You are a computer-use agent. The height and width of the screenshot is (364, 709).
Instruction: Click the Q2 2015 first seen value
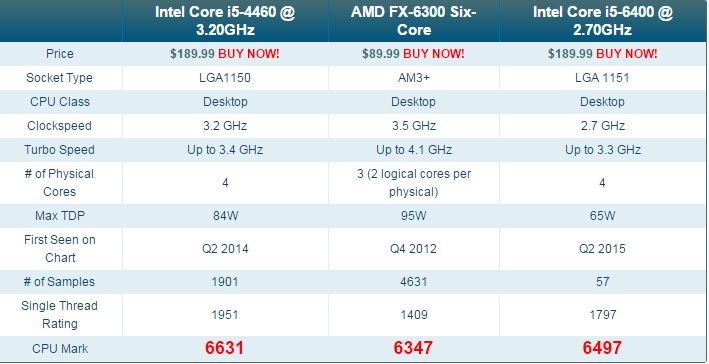pos(602,249)
